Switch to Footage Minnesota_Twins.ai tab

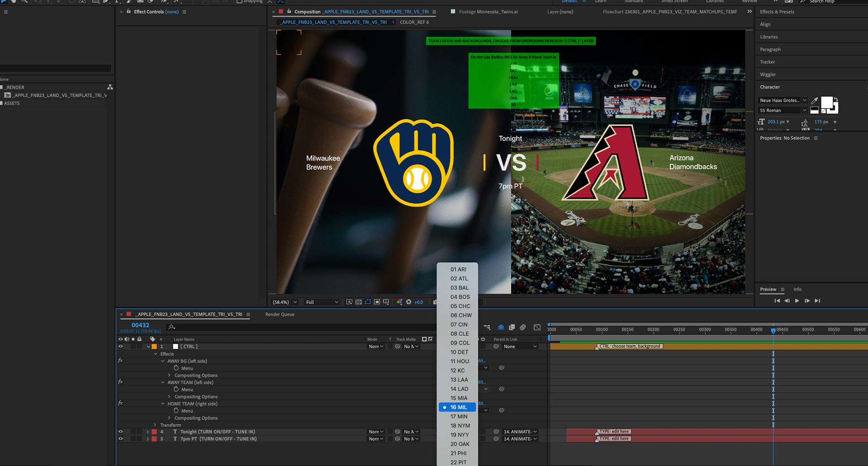click(488, 12)
